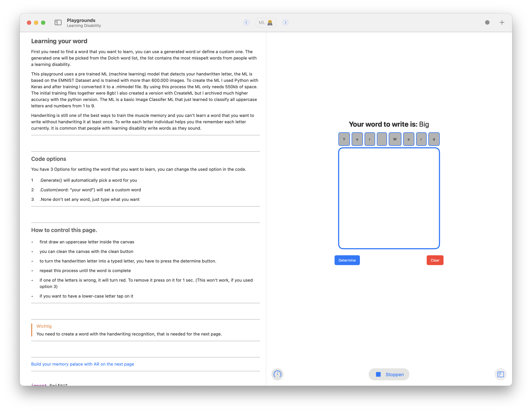Tap the first 'o' letter tile
Image resolution: width=532 pixels, height=412 pixels.
[357, 139]
